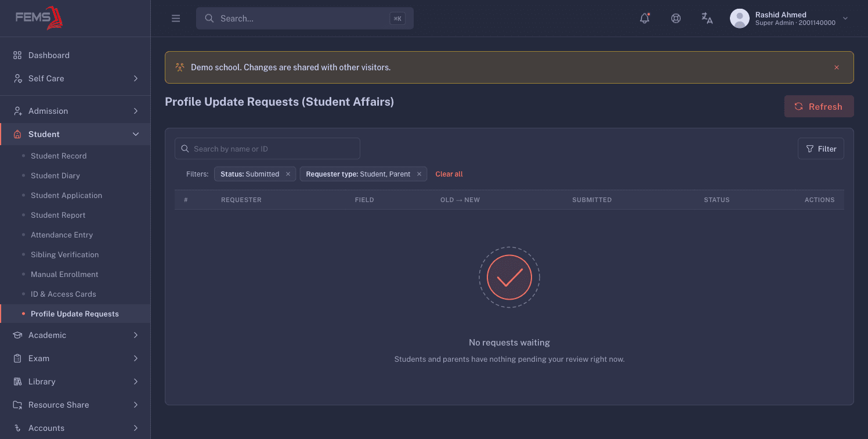Click Rashid Ahmed's avatar picture
This screenshot has width=868, height=439.
pos(739,19)
